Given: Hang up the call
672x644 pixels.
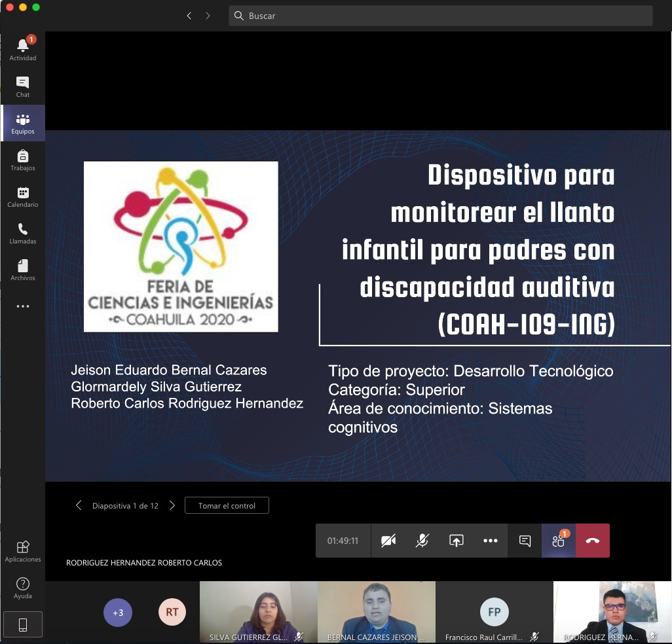Looking at the screenshot, I should click(x=593, y=541).
